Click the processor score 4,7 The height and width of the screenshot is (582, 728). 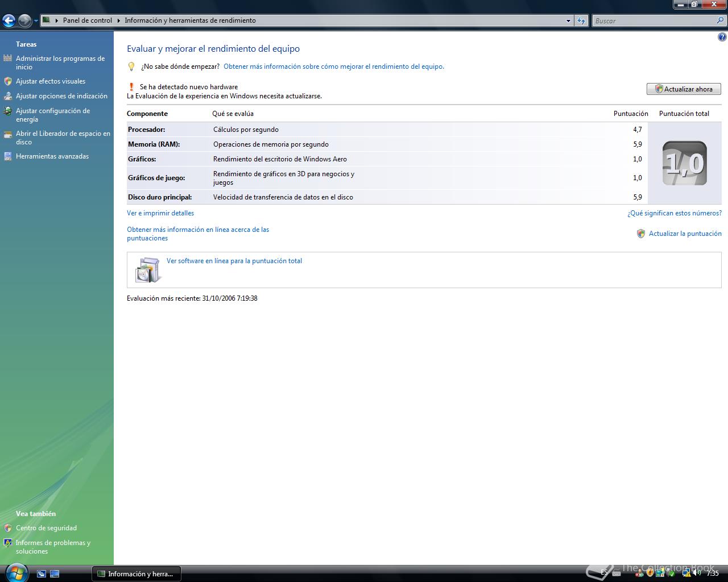[x=638, y=130]
